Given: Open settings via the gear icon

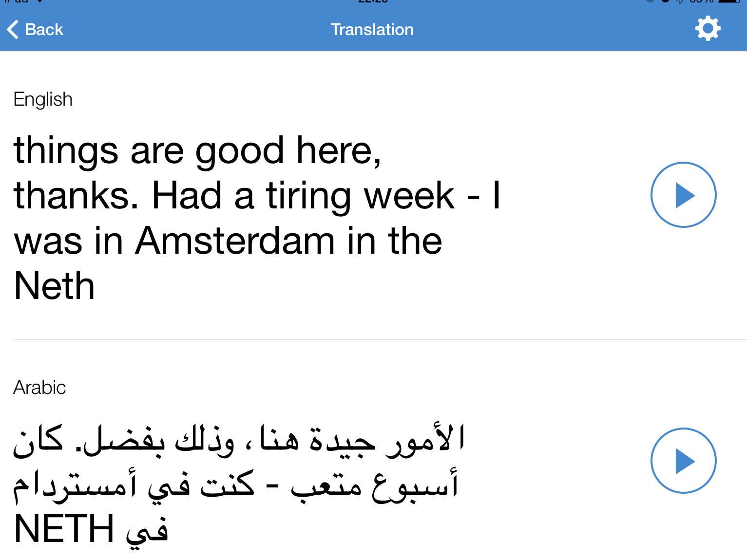Looking at the screenshot, I should click(708, 29).
